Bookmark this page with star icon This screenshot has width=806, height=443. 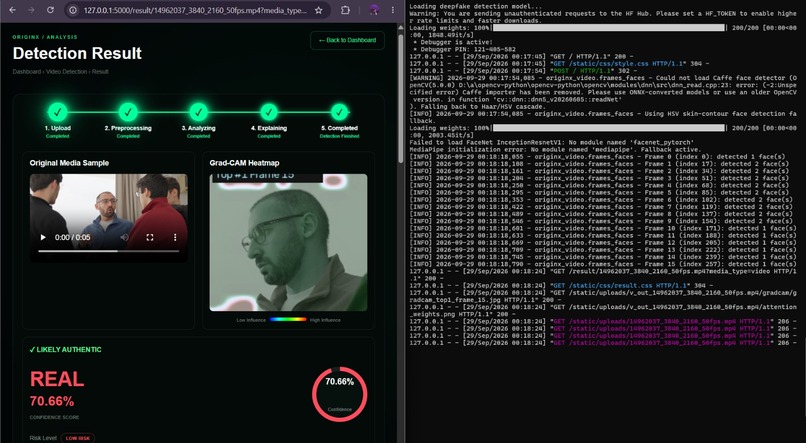319,10
